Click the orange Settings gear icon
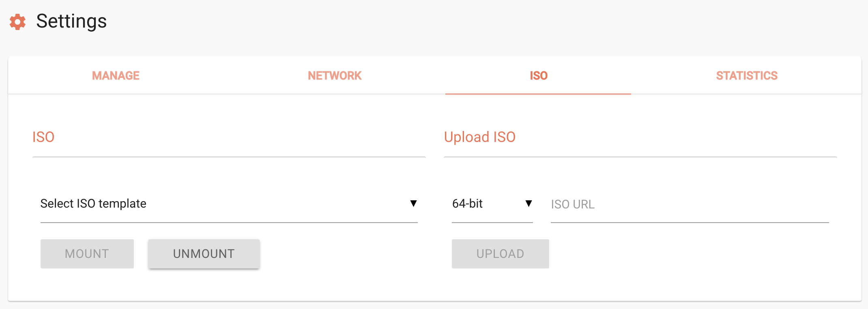The height and width of the screenshot is (309, 868). (17, 21)
